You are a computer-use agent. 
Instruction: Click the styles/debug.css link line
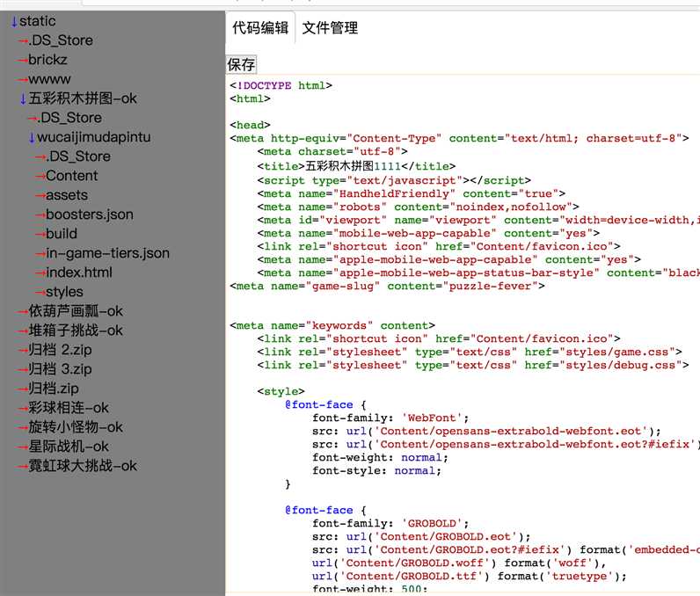pyautogui.click(x=473, y=366)
